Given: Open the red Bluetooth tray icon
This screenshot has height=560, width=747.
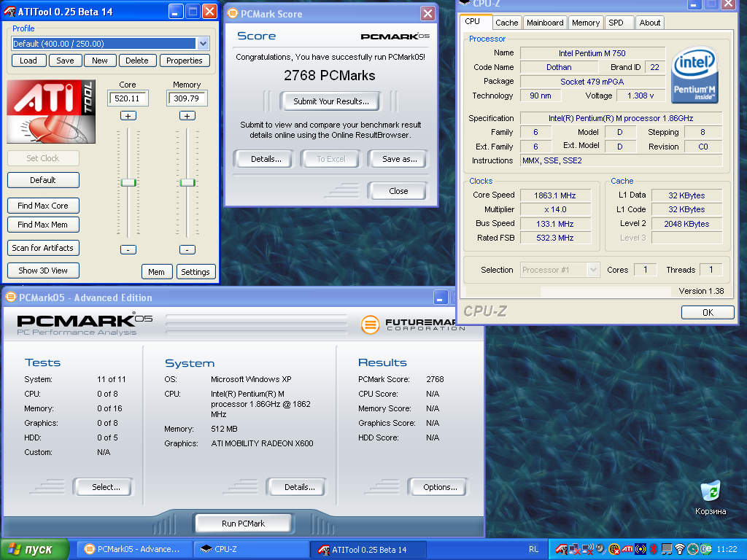Looking at the screenshot, I should tap(654, 549).
